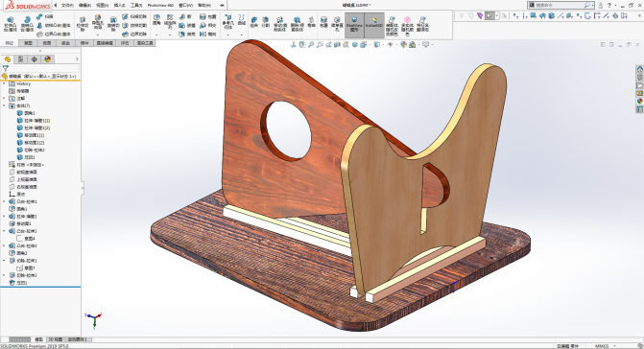Click the 3D Views bottom tab
Image resolution: width=644 pixels, height=349 pixels.
pos(56,339)
